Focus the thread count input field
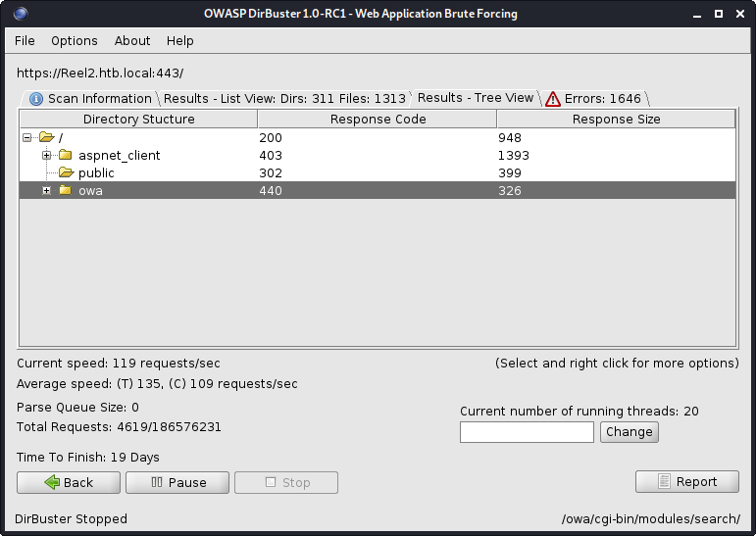 point(527,432)
